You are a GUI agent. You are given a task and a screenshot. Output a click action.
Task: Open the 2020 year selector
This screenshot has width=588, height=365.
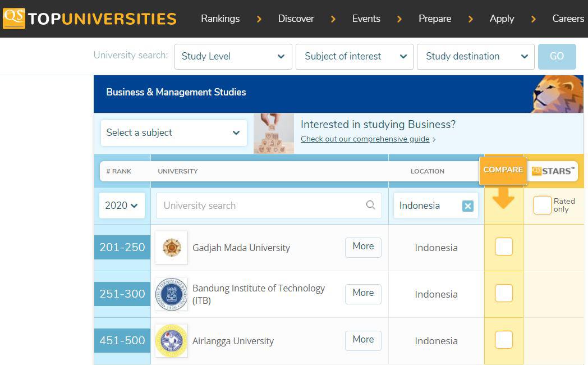point(122,206)
